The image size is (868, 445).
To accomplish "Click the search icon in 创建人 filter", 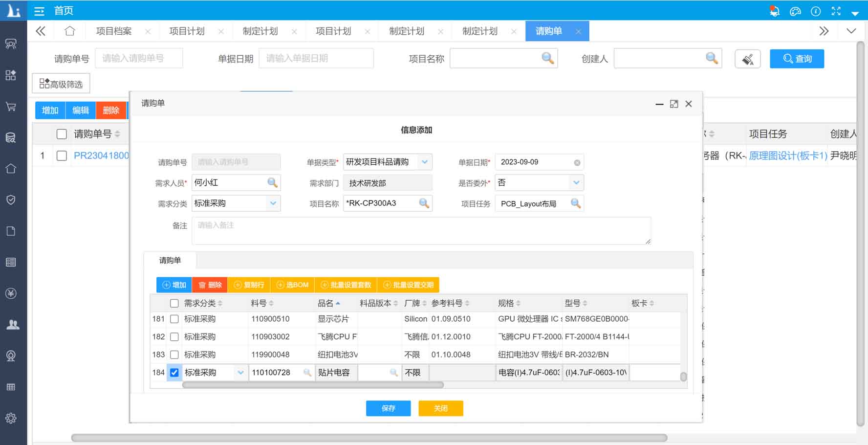I will 712,58.
